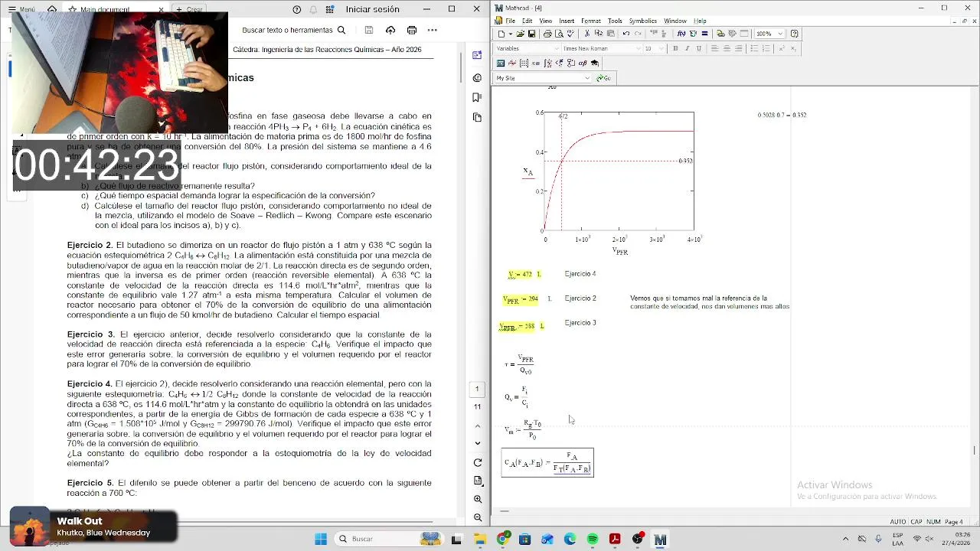Open Windows Start menu
The image size is (980, 551).
point(321,539)
